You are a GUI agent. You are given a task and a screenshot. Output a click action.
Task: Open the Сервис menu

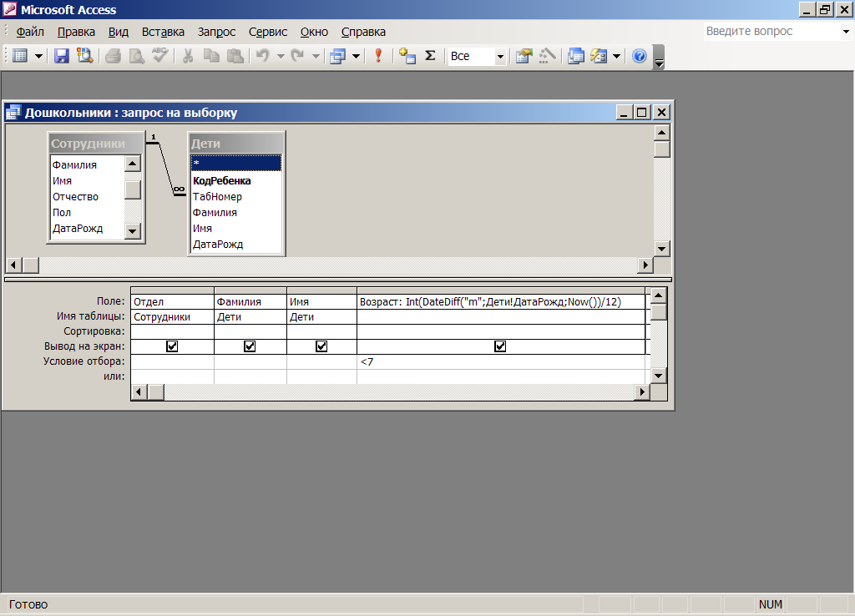(268, 33)
